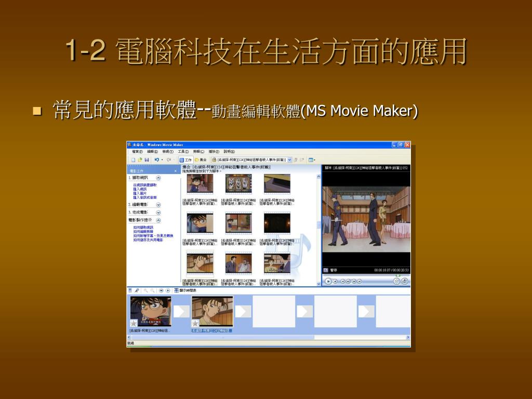The width and height of the screenshot is (532, 399).
Task: Open the Undo history dropdown arrow
Action: tap(162, 160)
